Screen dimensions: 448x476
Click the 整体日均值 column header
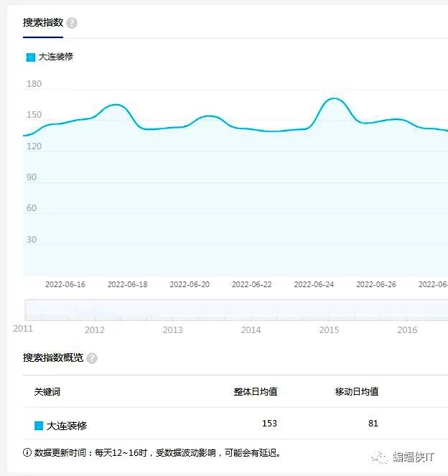[x=256, y=391]
